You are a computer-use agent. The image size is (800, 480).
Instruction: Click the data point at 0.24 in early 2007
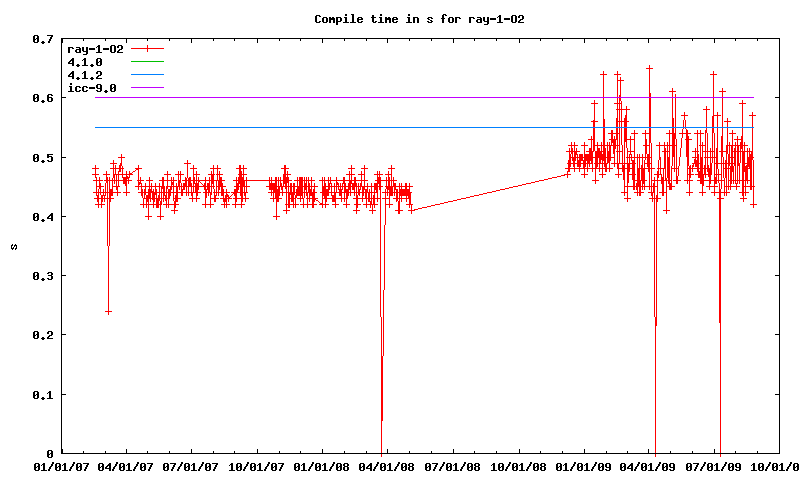pos(108,312)
